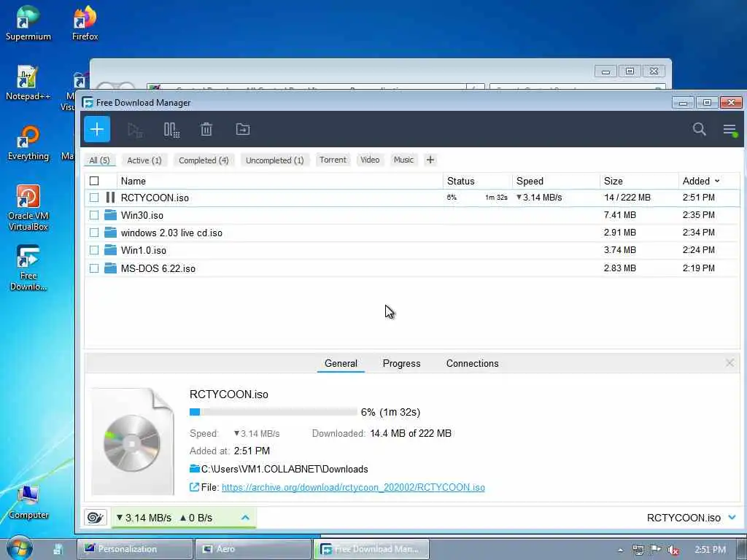
Task: Click the trash Delete toolbar icon
Action: point(206,129)
